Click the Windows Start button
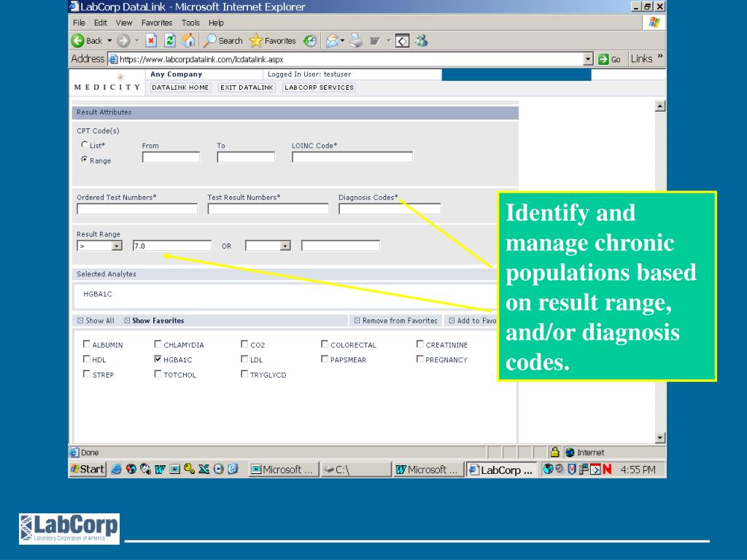 point(88,469)
